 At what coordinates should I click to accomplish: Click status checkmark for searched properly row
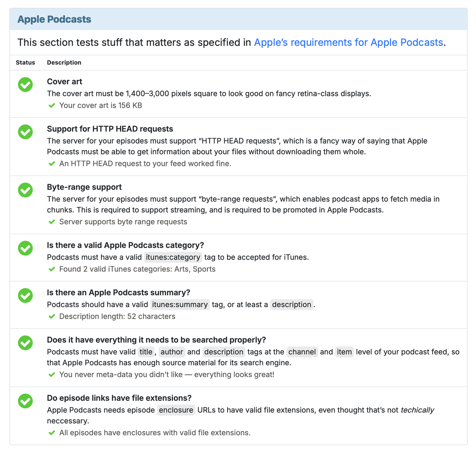pos(25,343)
